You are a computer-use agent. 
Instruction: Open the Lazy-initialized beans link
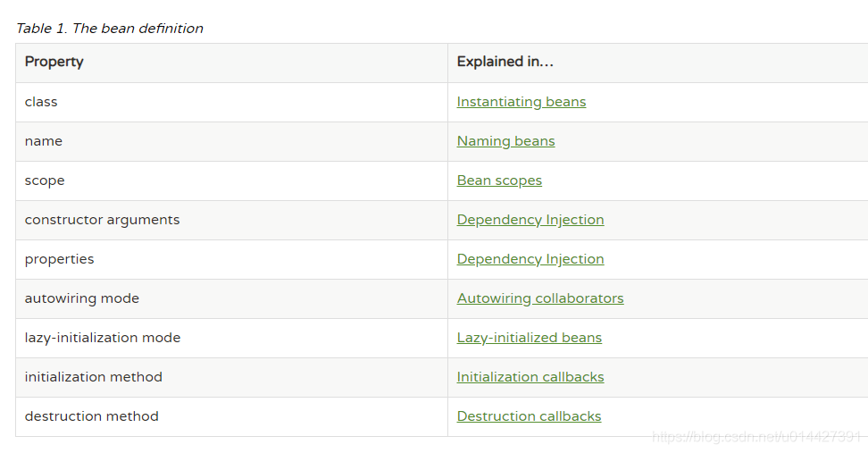529,338
